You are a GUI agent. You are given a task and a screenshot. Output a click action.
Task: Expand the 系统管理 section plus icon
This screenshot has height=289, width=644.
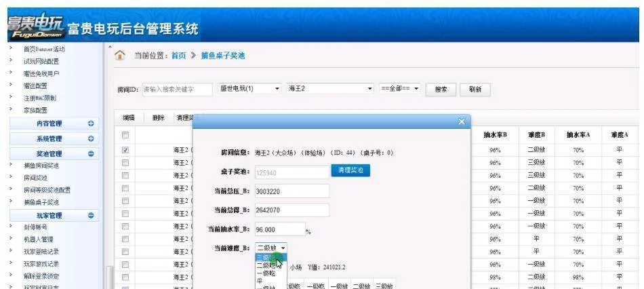pos(92,138)
